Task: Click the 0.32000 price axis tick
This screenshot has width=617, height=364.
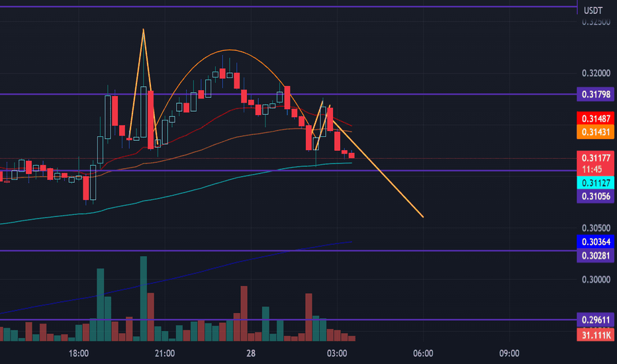Action: pos(596,73)
